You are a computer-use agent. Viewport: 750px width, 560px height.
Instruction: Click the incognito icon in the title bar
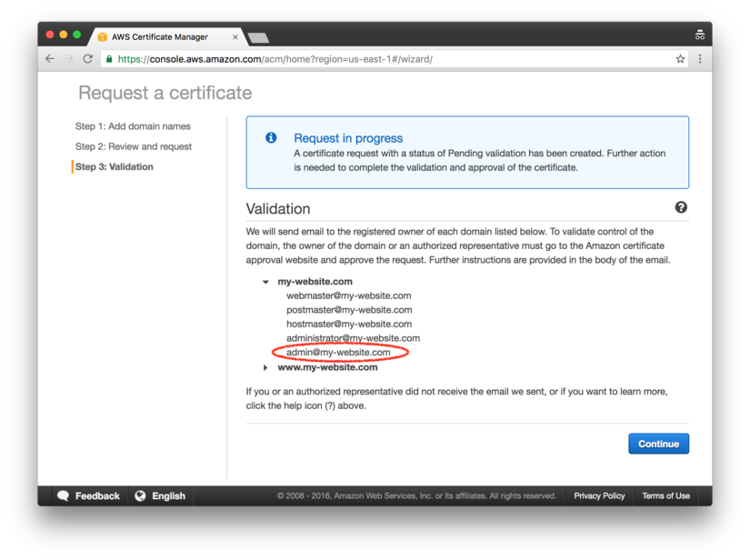click(699, 35)
